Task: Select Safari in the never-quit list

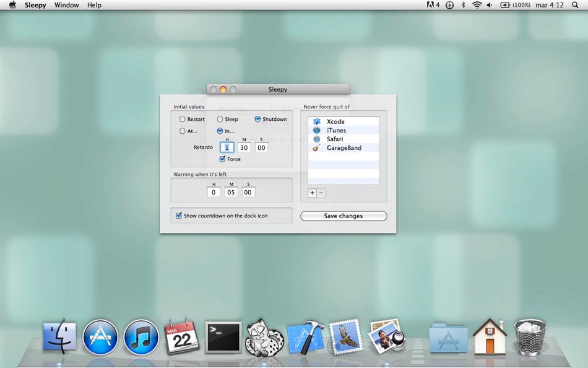Action: (344, 139)
